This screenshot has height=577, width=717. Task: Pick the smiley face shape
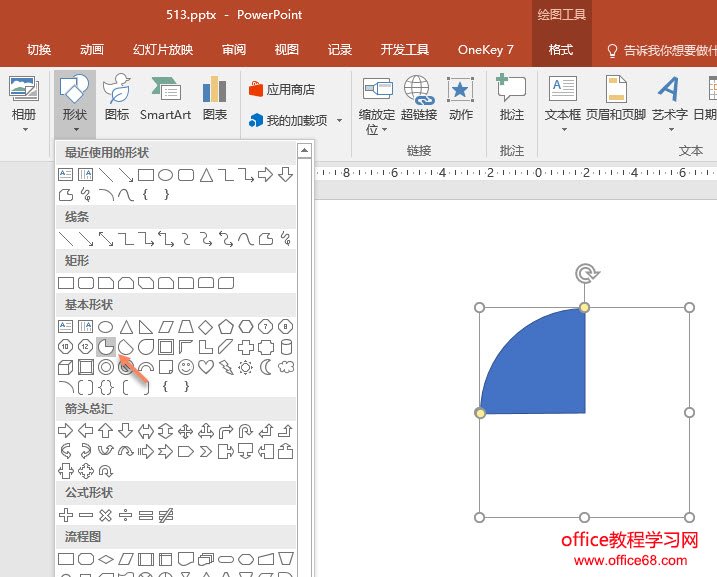[x=186, y=367]
